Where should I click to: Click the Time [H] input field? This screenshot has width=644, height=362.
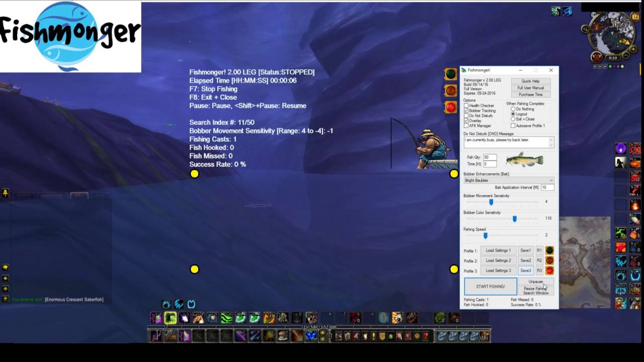[x=490, y=164]
